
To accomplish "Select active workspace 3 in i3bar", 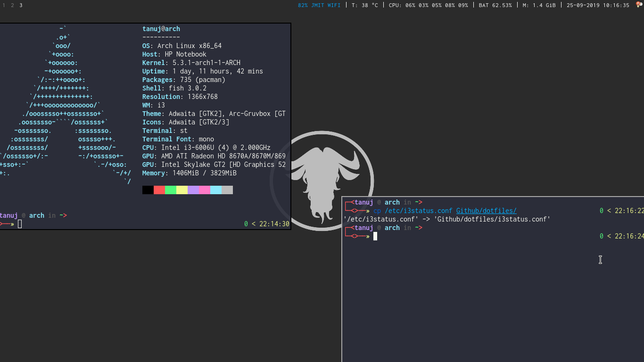I will [21, 5].
